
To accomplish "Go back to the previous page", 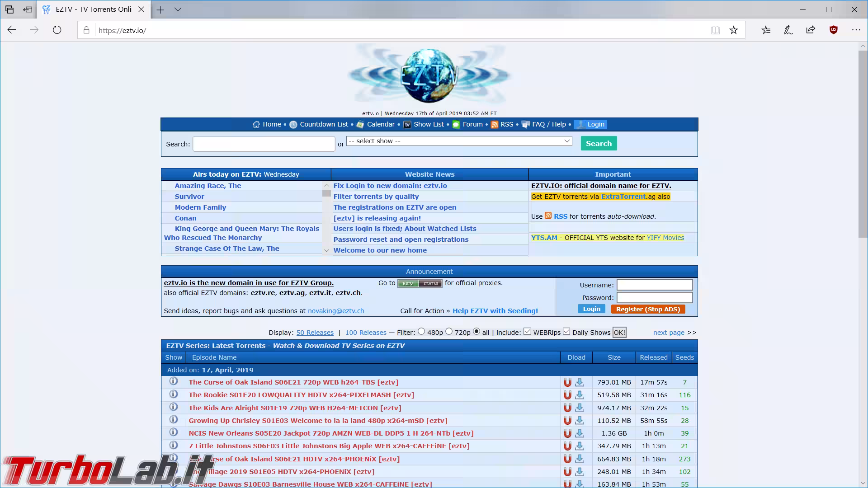I will (x=12, y=30).
